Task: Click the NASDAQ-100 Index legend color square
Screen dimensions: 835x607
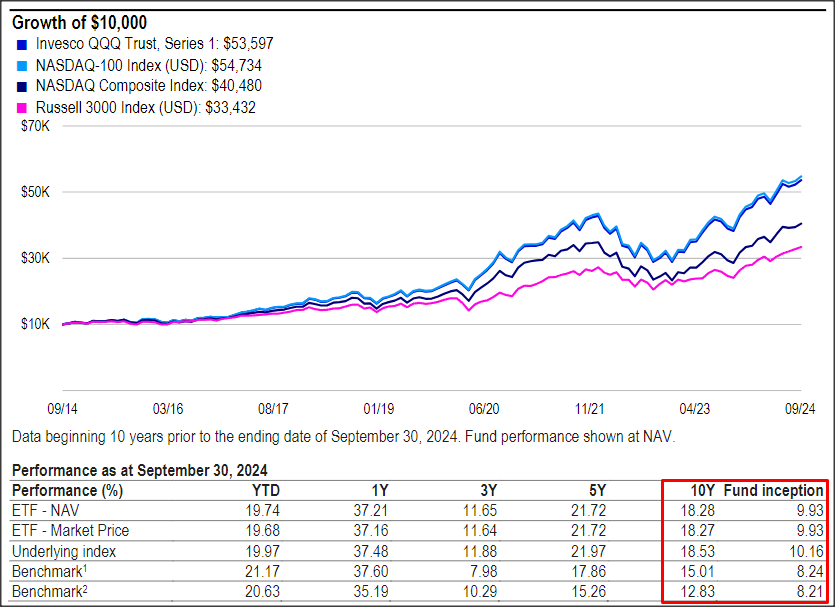Action: (22, 67)
